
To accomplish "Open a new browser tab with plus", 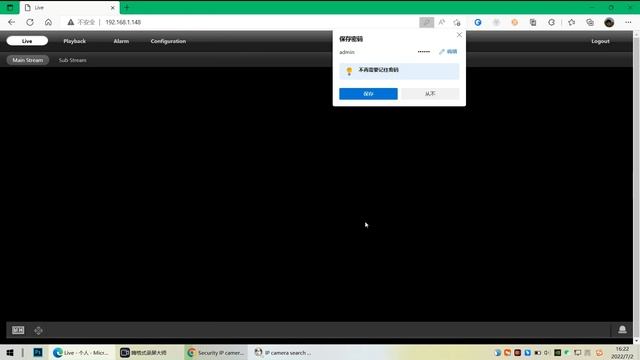I will pyautogui.click(x=127, y=7).
